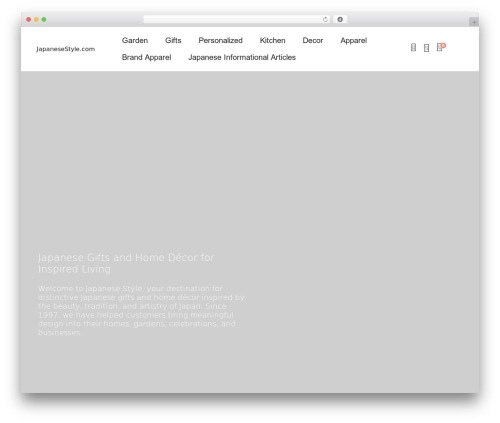Maximize the window with the green button
The height and width of the screenshot is (423, 500).
44,19
